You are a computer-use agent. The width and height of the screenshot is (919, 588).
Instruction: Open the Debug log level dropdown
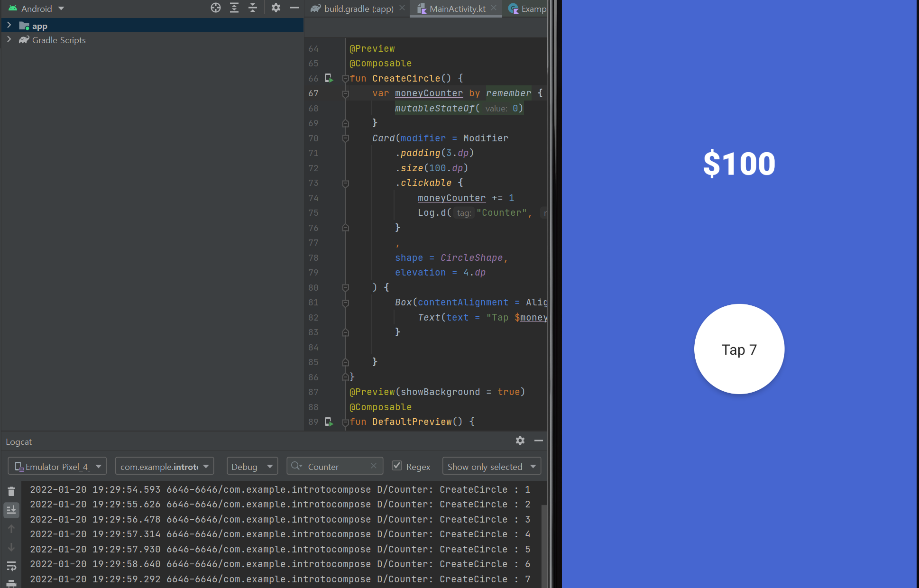coord(252,467)
